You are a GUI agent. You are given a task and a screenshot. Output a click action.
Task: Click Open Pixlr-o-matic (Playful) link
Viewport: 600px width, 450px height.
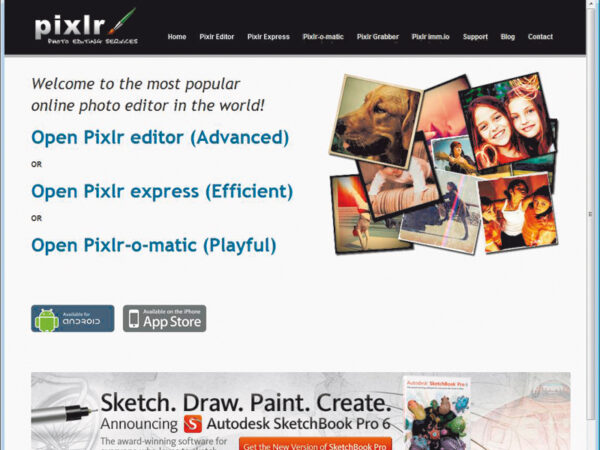[x=153, y=246]
